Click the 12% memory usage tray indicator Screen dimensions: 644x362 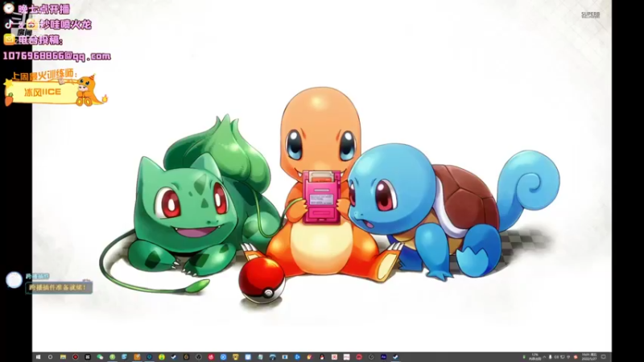point(535,356)
